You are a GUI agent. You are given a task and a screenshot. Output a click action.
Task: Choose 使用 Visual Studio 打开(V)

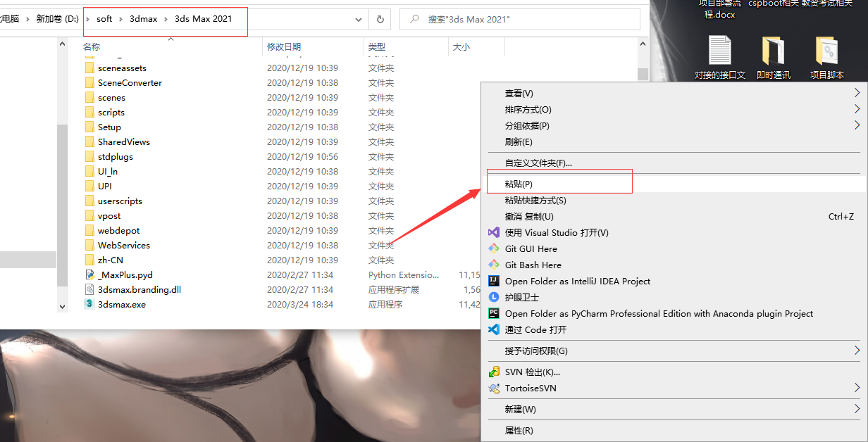[674, 232]
